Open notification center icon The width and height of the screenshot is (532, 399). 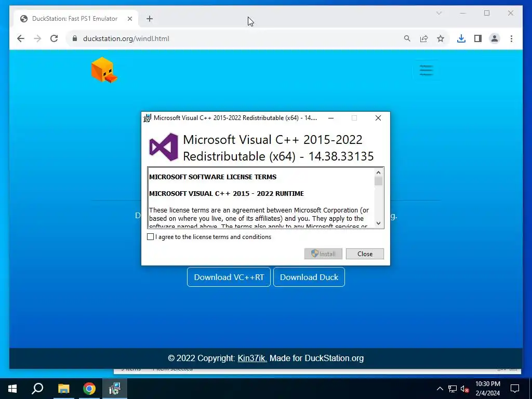(x=515, y=389)
